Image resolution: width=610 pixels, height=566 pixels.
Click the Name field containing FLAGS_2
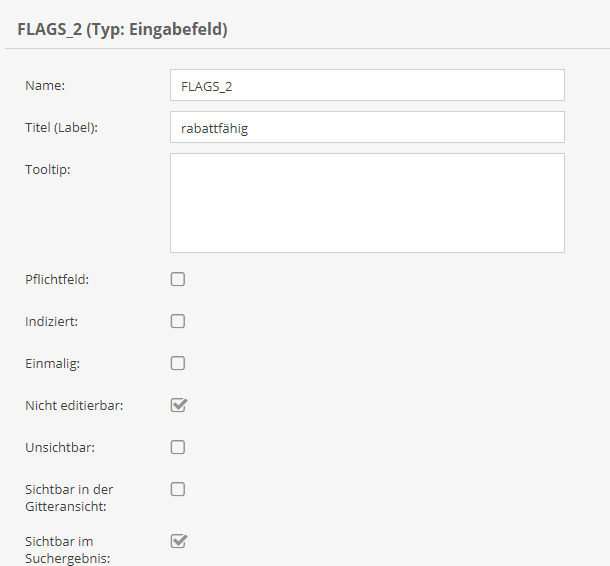[367, 85]
